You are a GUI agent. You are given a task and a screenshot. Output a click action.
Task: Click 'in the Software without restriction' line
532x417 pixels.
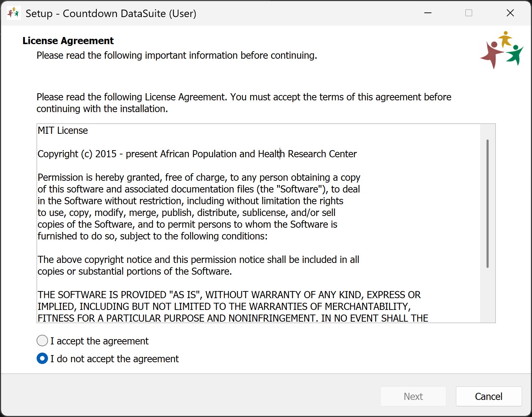point(190,201)
